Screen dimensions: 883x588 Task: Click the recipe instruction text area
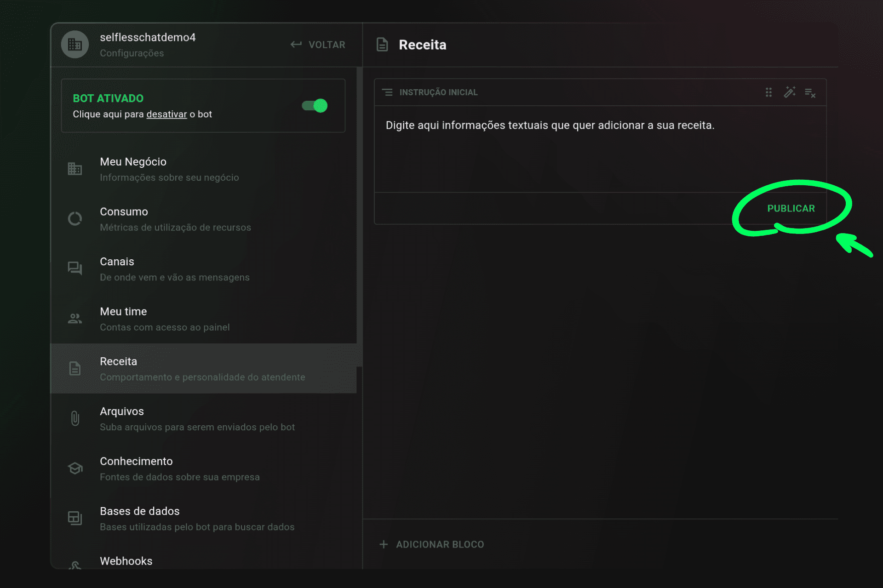point(600,149)
